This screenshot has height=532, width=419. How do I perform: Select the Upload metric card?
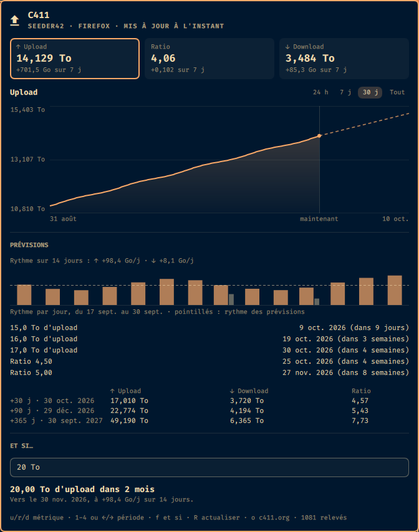[x=75, y=59]
